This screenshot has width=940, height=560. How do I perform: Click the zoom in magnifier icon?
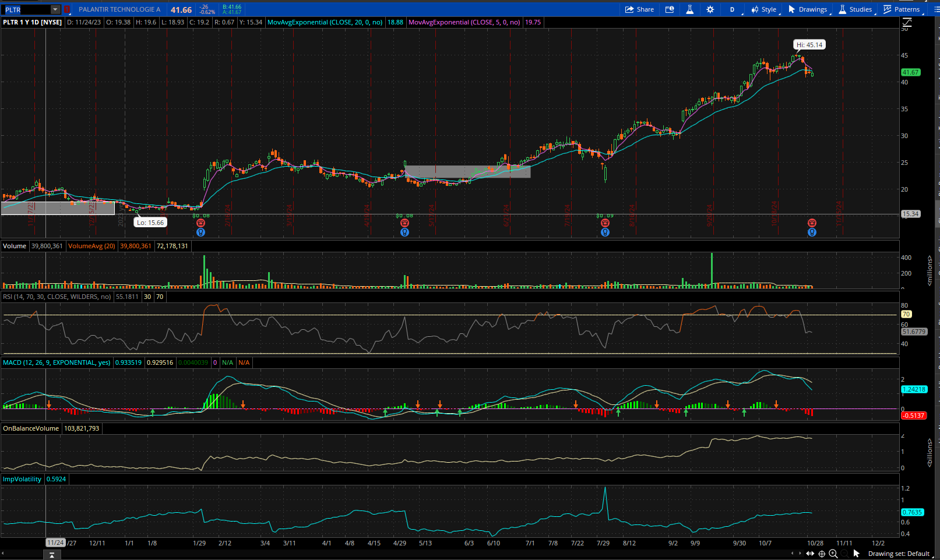(x=833, y=554)
